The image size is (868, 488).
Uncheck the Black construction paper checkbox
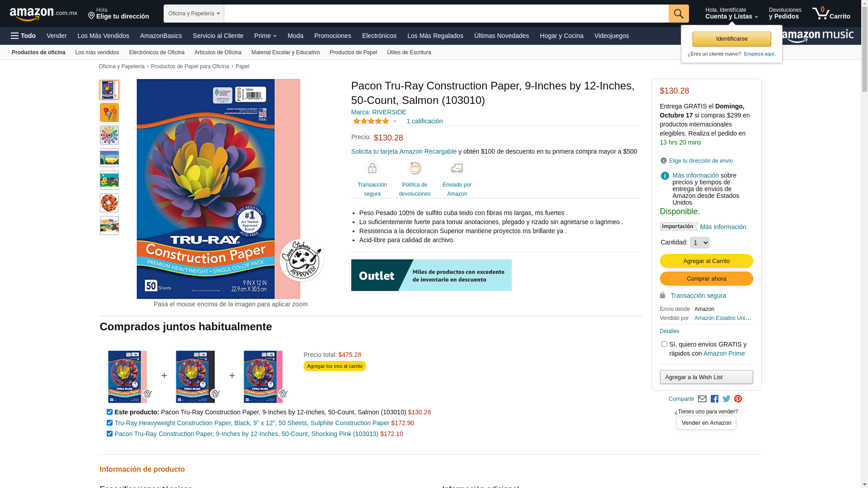coord(109,423)
